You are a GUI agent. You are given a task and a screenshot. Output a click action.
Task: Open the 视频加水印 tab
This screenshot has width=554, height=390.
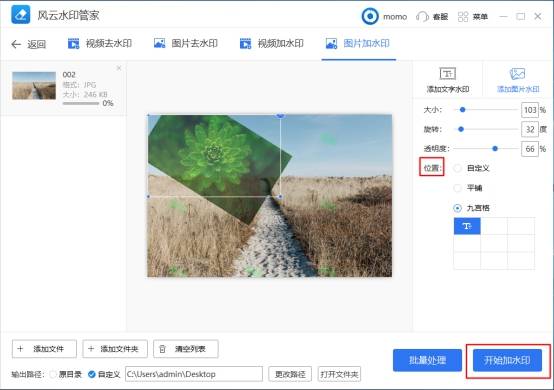tap(272, 43)
